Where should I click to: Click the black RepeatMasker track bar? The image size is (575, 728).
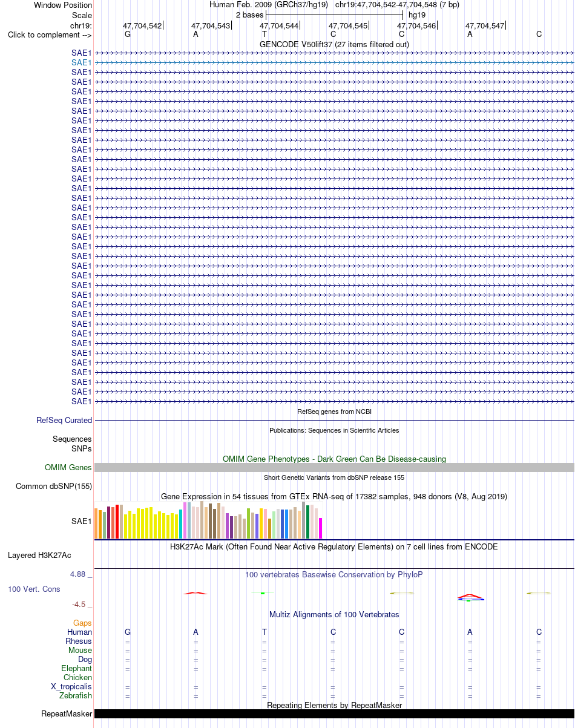[334, 713]
